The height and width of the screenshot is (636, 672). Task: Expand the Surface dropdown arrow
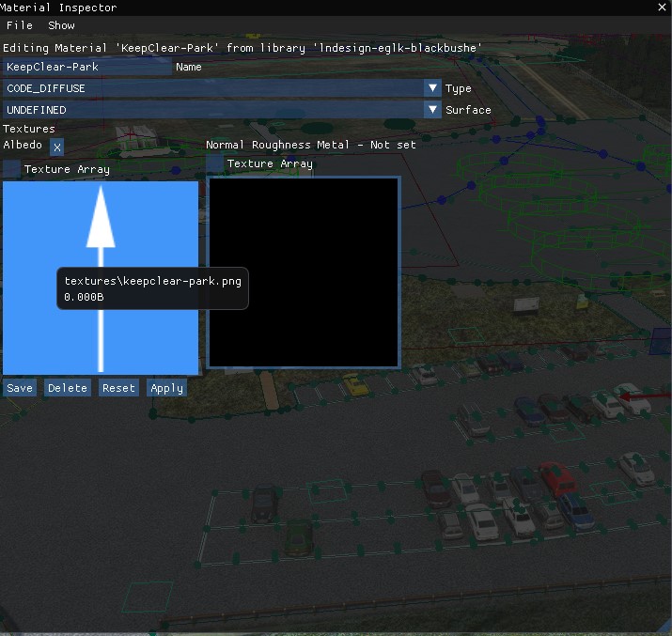(432, 110)
